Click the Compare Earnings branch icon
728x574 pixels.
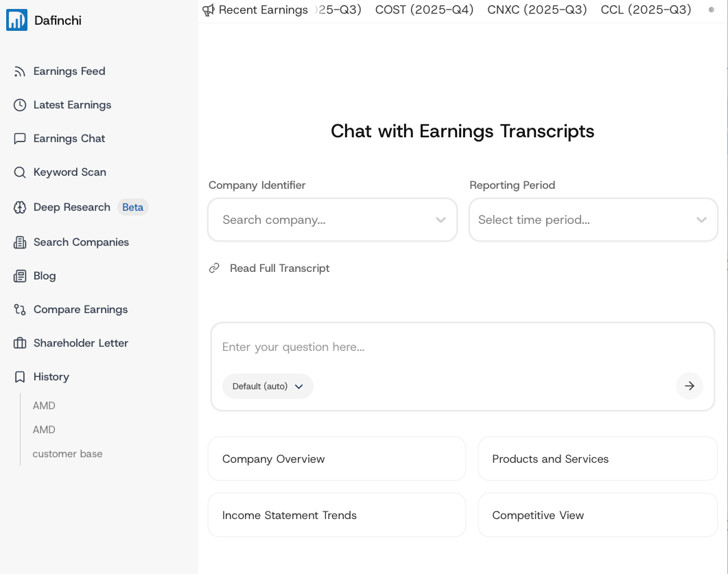coord(20,310)
